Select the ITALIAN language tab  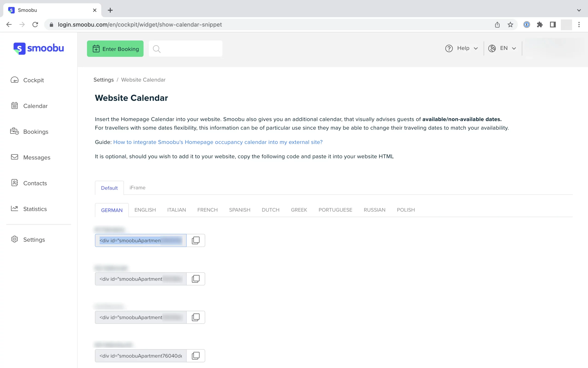(176, 210)
